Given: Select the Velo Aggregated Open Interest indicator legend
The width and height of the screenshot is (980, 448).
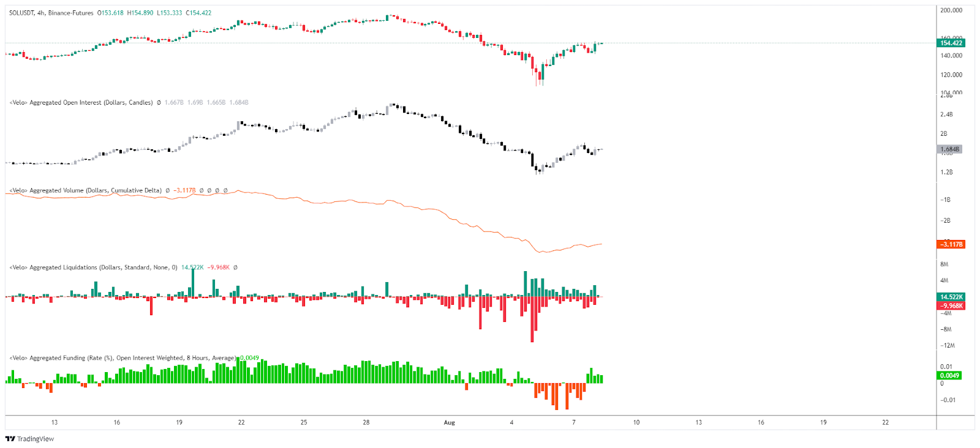Looking at the screenshot, I should (x=81, y=103).
